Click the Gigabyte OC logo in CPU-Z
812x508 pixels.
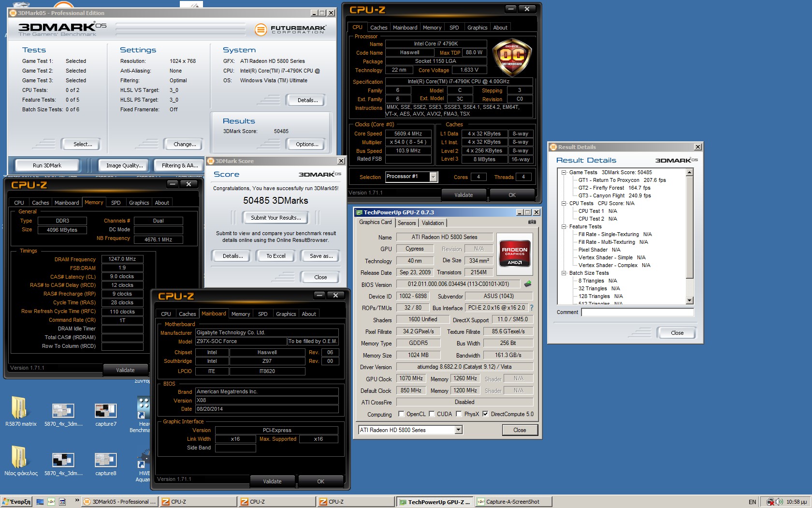[512, 57]
